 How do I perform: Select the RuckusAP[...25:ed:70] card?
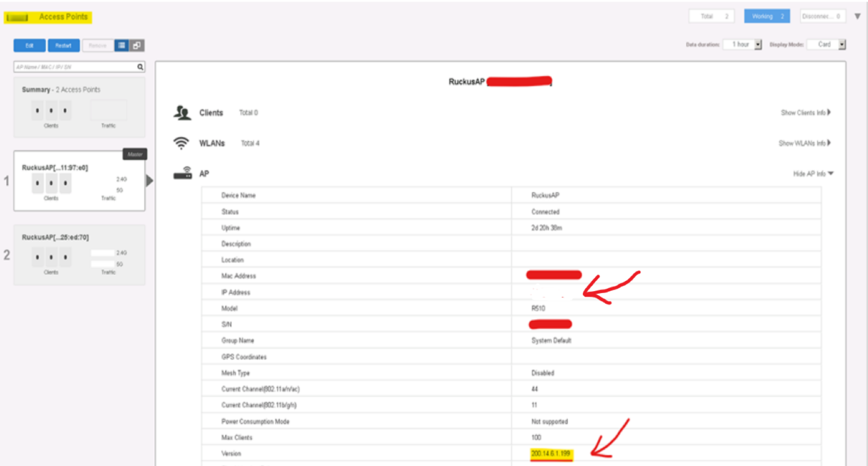pos(80,255)
